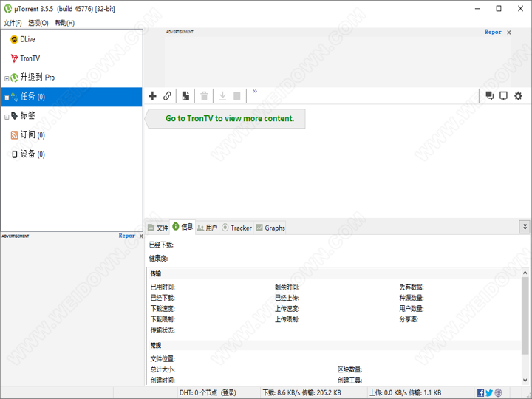This screenshot has height=399, width=532.
Task: Close the top advertisement
Action: click(509, 33)
